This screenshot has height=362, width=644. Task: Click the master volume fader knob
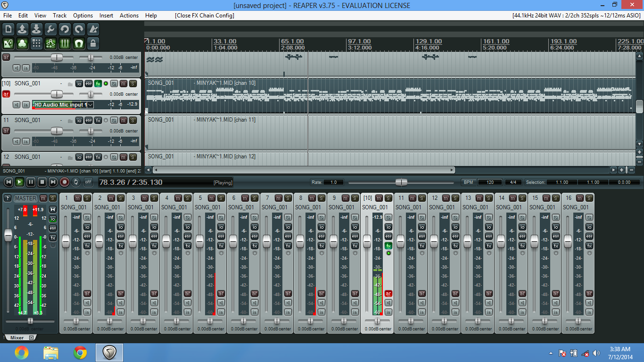[8, 236]
